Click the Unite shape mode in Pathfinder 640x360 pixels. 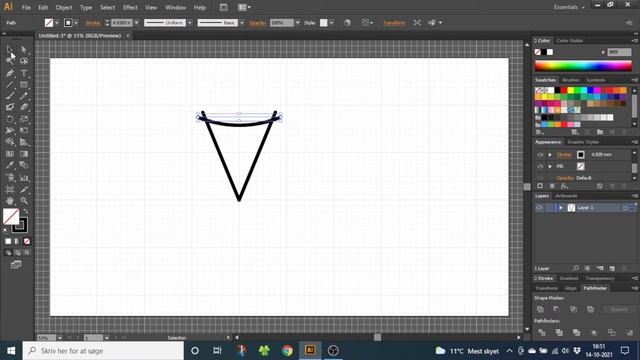(540, 309)
